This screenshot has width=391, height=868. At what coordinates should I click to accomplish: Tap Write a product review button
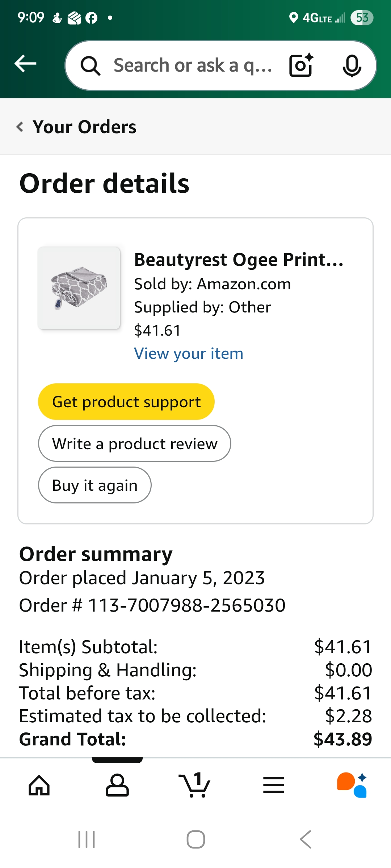(x=135, y=443)
